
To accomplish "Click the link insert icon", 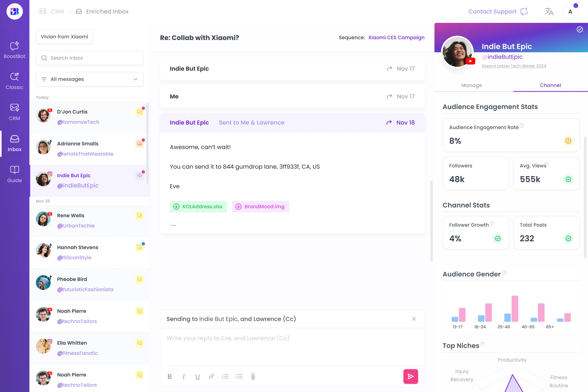I will pos(211,376).
